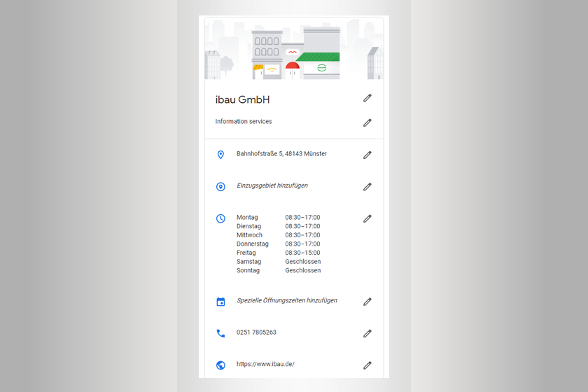Click the location pin icon
The image size is (588, 392).
tap(221, 155)
